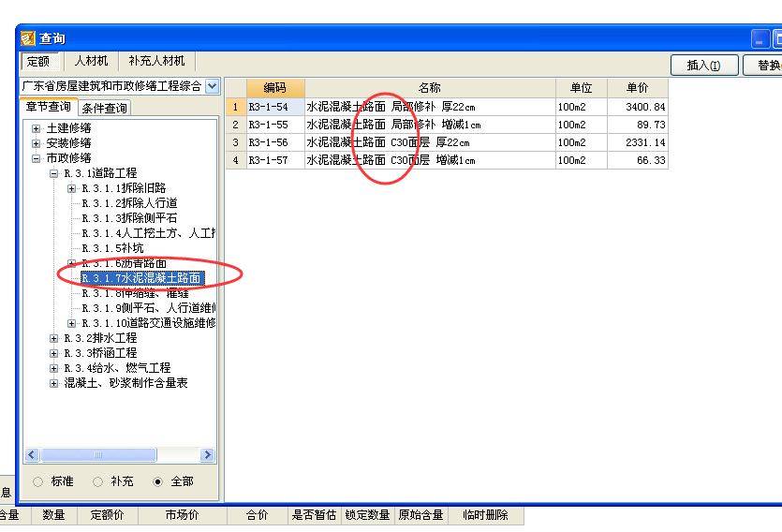
Task: Click 数量 column in background window
Action: pos(54,515)
